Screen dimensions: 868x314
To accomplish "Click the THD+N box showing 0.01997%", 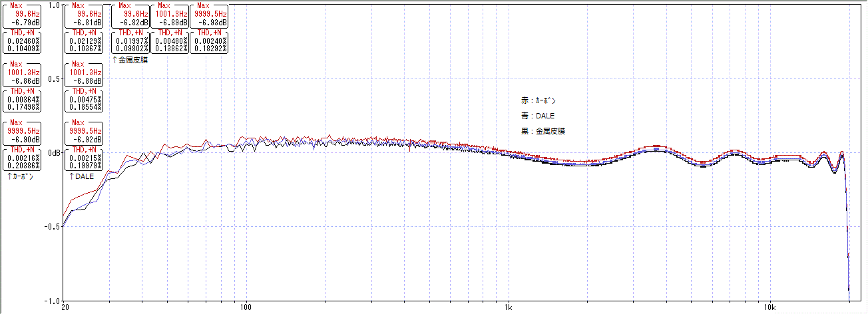I will pyautogui.click(x=129, y=42).
